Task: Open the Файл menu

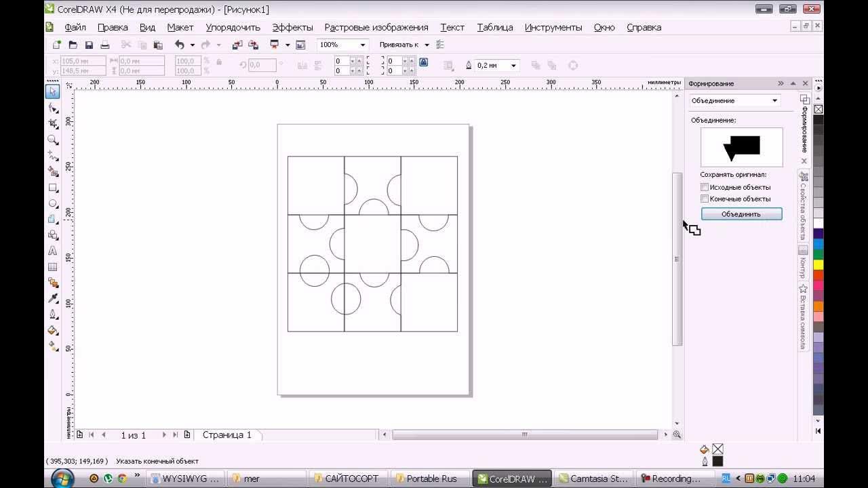Action: click(75, 27)
